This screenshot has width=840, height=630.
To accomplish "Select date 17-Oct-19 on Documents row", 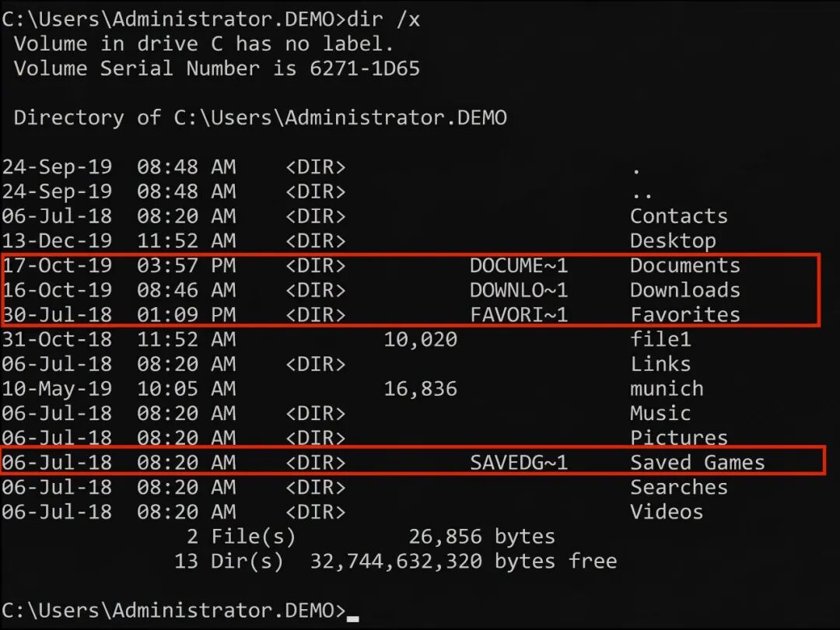I will [x=57, y=266].
